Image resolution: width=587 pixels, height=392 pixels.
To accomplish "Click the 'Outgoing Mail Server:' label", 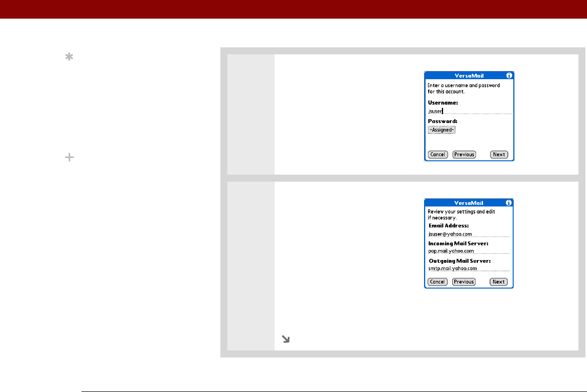I will point(460,261).
